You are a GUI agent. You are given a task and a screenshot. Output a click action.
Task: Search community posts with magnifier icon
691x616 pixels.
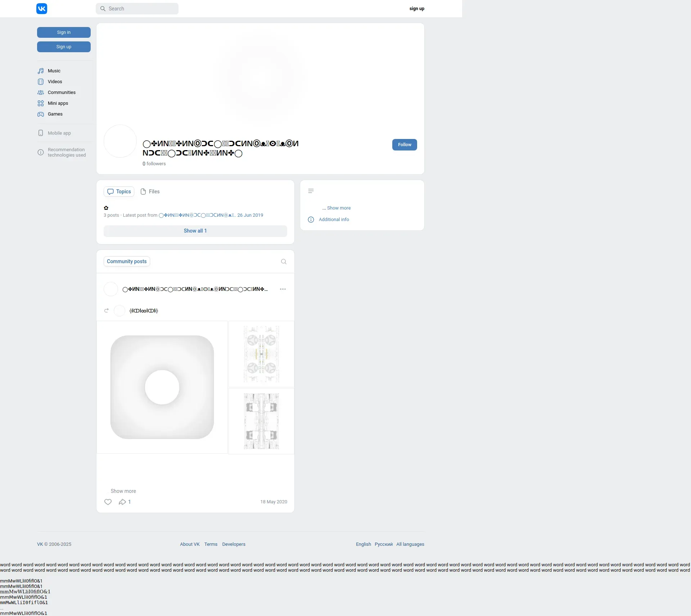284,262
